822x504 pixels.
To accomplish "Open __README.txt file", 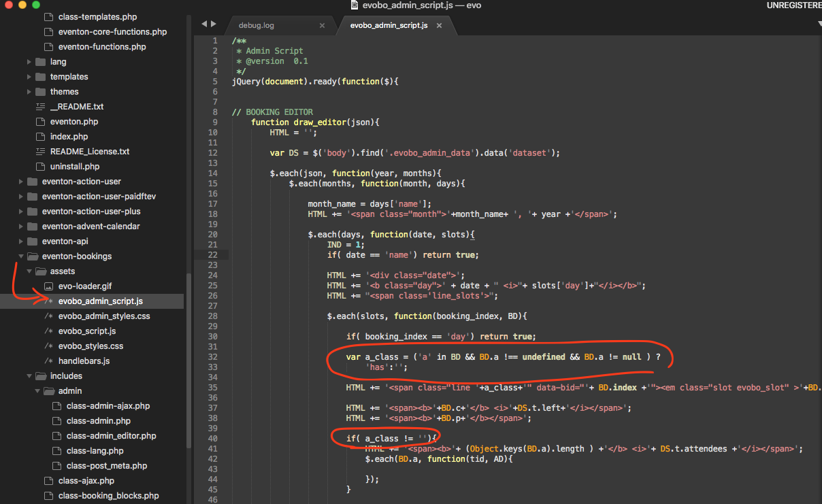I will pyautogui.click(x=77, y=107).
